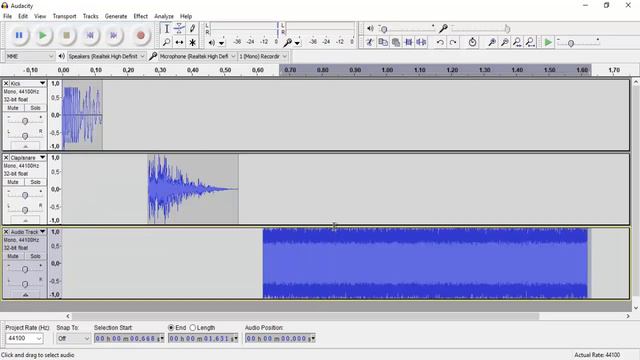Click the Sync-Lock tracks icon
This screenshot has width=640, height=360.
point(472,42)
